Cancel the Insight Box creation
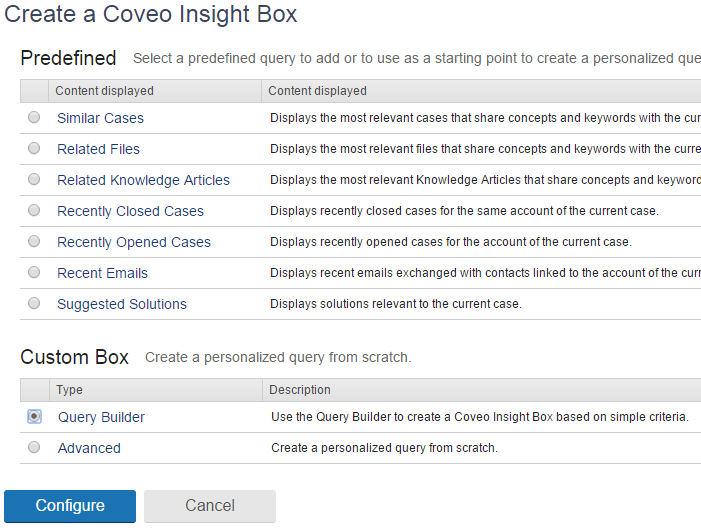This screenshot has width=701, height=531. click(x=210, y=506)
